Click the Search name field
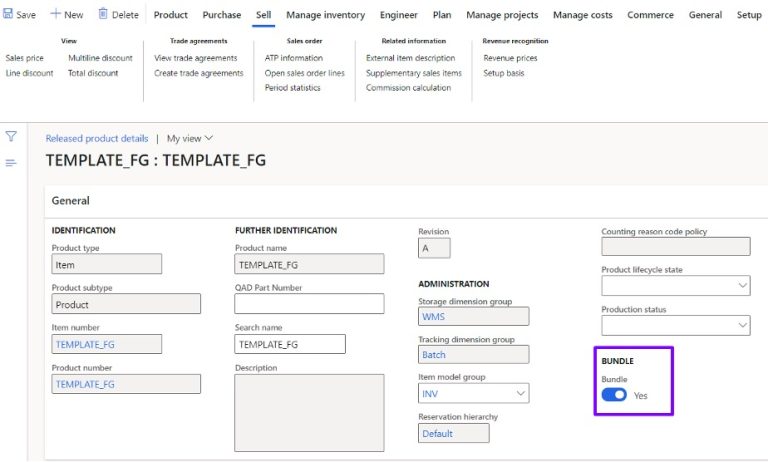Screen dimensions: 768x462 tap(290, 344)
